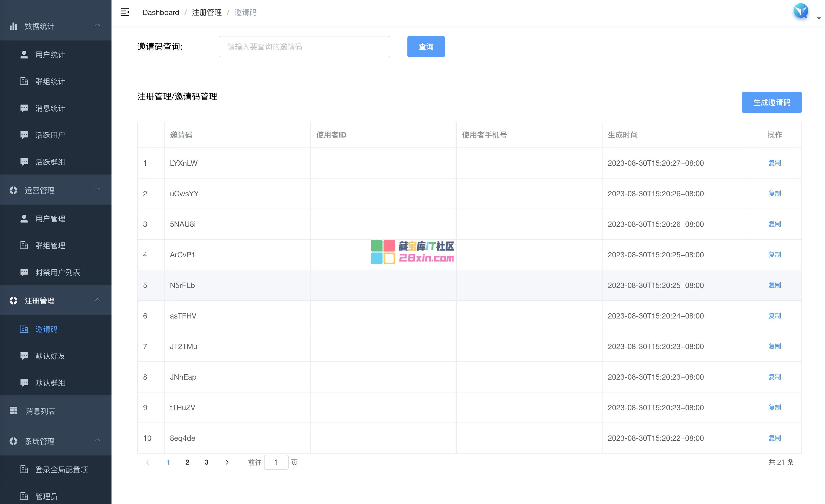Click the person icon beside 用户管理

24,219
